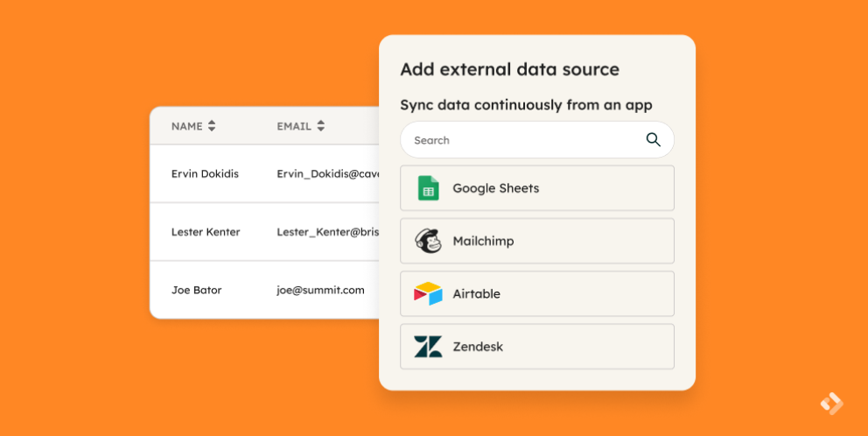868x436 pixels.
Task: Select the Joe Bator name cell
Action: tap(197, 290)
